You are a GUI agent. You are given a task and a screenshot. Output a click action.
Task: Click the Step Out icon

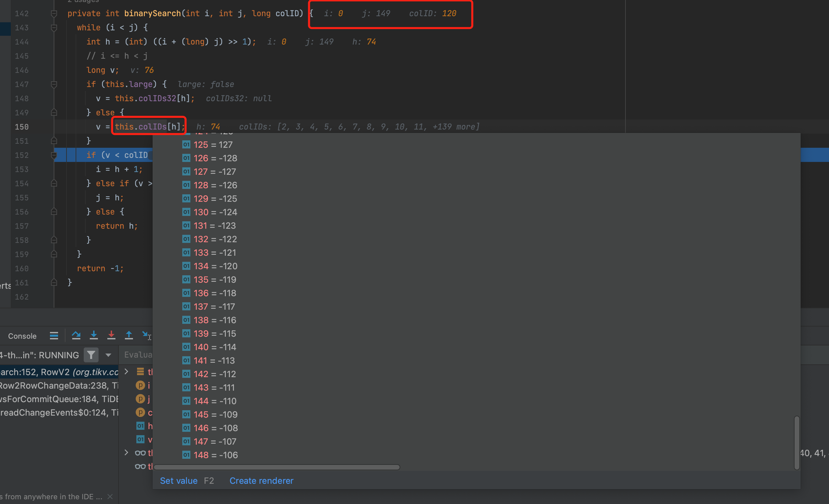pyautogui.click(x=129, y=336)
